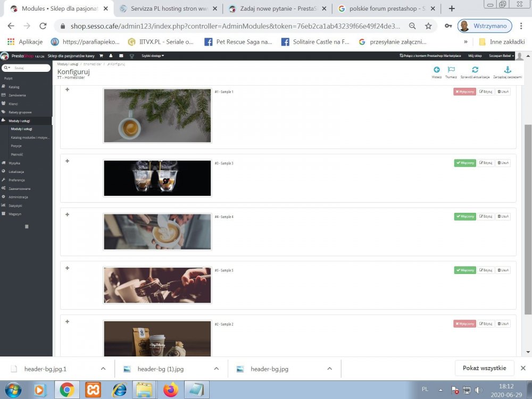Image resolution: width=532 pixels, height=399 pixels.
Task: Open the sidebar search type dropdown arrow
Action: coord(7,68)
